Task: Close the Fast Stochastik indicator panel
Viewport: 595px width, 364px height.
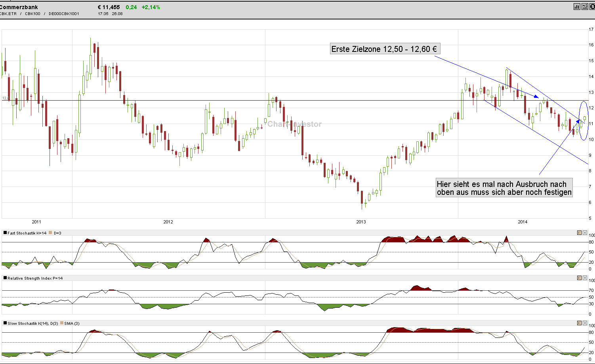Action: point(585,233)
